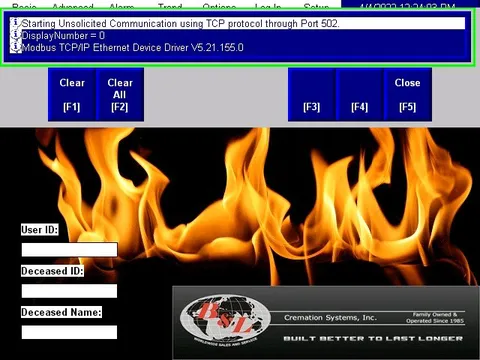Click the Clear All [F2] button
Viewport: 480px width, 360px height.
pyautogui.click(x=120, y=94)
